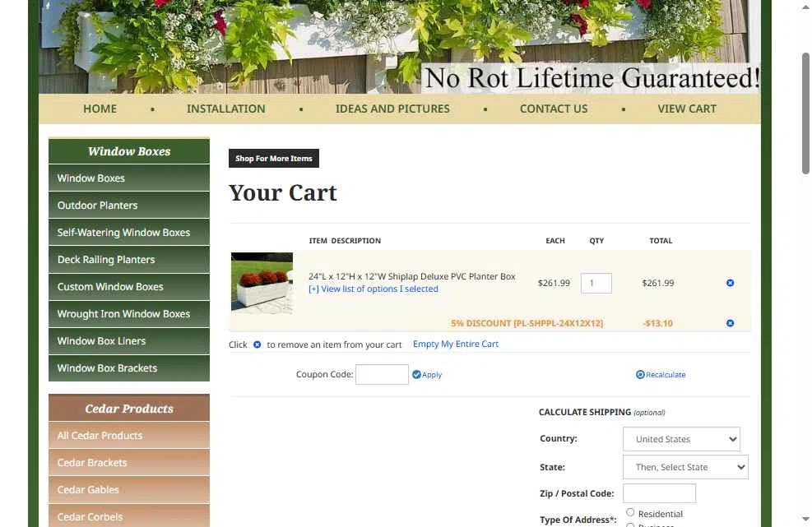This screenshot has width=812, height=527.
Task: Click the Your Cart heading
Action: pos(283,193)
